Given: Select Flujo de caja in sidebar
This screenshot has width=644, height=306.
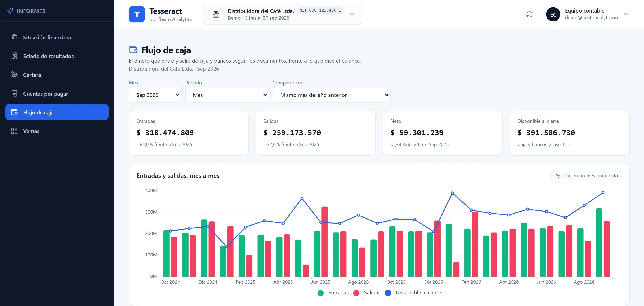Looking at the screenshot, I should (x=57, y=112).
